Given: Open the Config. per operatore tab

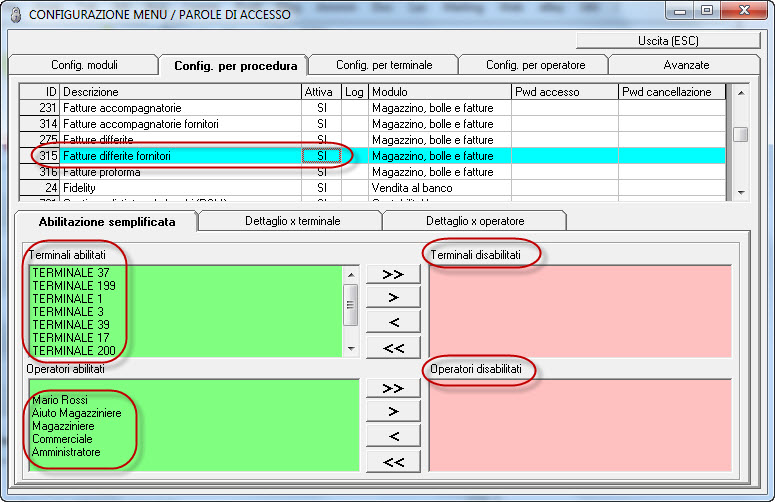Looking at the screenshot, I should click(535, 65).
